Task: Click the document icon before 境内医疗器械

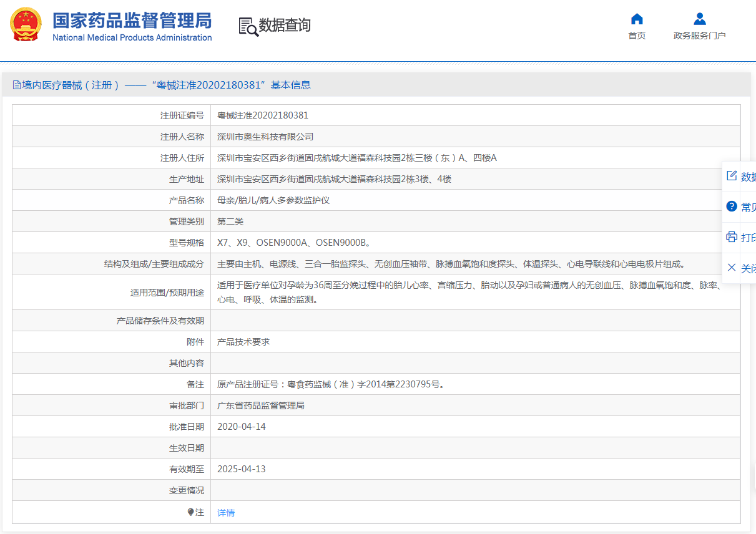Action: point(17,85)
